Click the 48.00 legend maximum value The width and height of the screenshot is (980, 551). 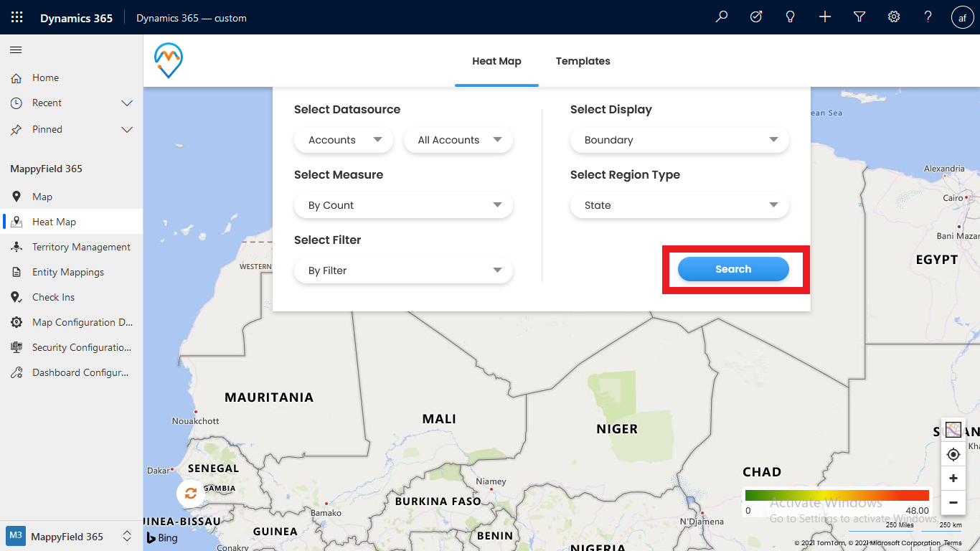[918, 511]
